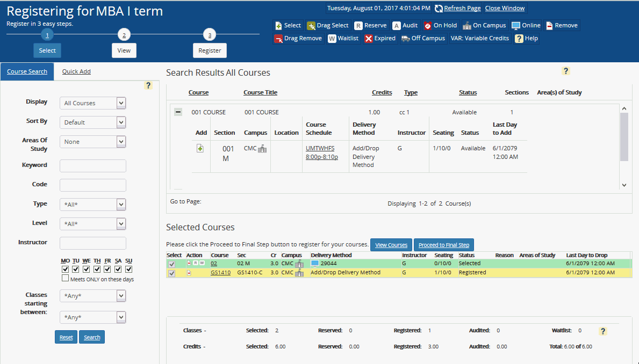Uncheck the SU day checkbox
Screen dimensions: 639x364
click(129, 269)
